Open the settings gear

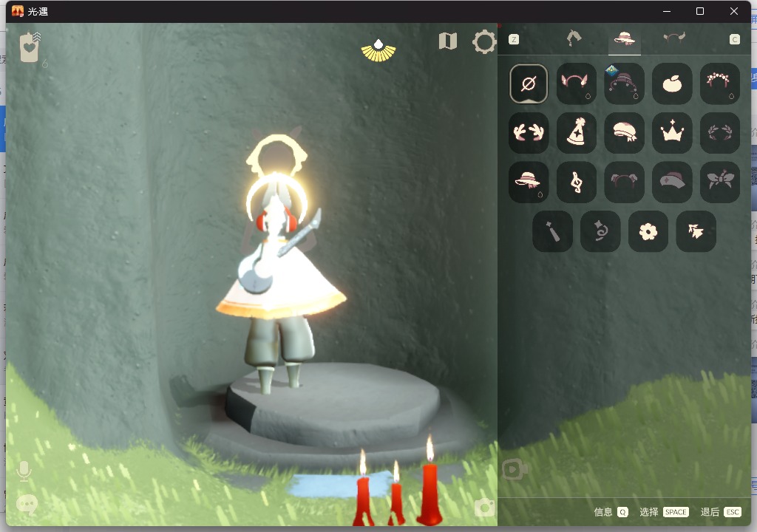pos(484,42)
